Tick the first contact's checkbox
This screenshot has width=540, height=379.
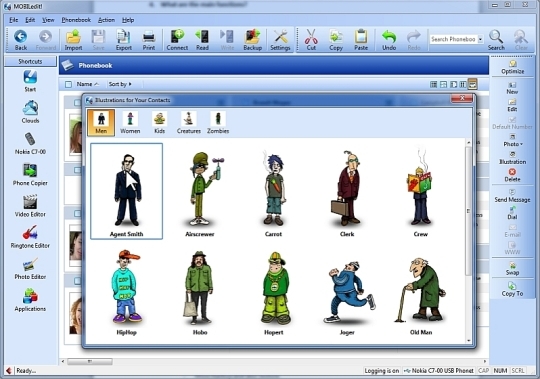tap(77, 103)
